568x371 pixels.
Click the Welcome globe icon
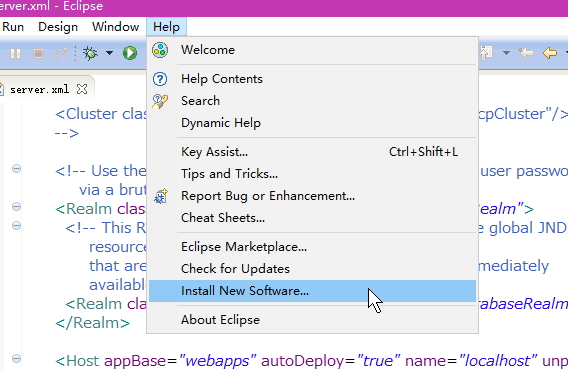(x=160, y=50)
